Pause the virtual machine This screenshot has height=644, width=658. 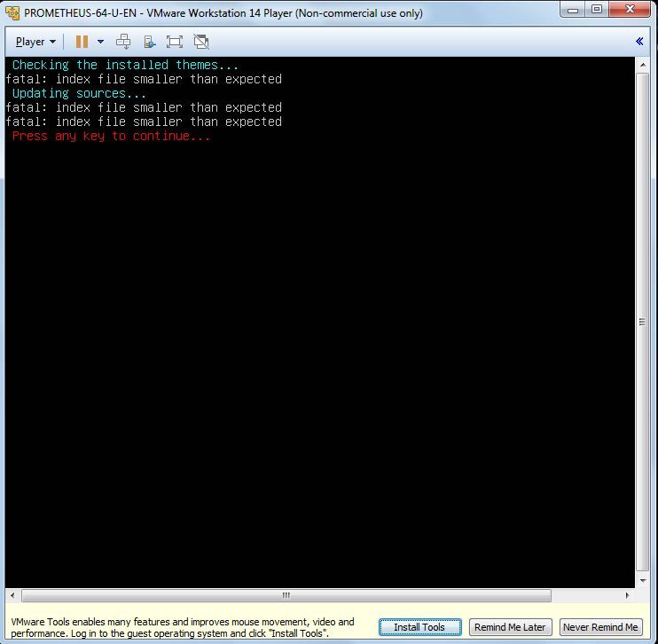(82, 42)
